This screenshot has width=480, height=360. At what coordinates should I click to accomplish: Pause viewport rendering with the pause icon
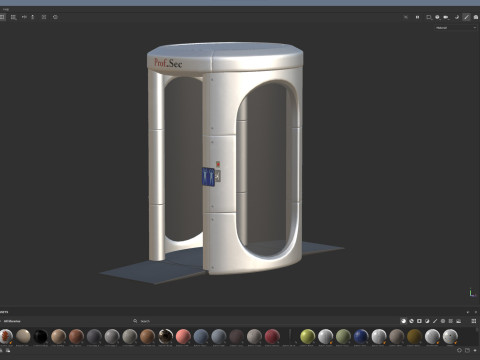(x=417, y=17)
